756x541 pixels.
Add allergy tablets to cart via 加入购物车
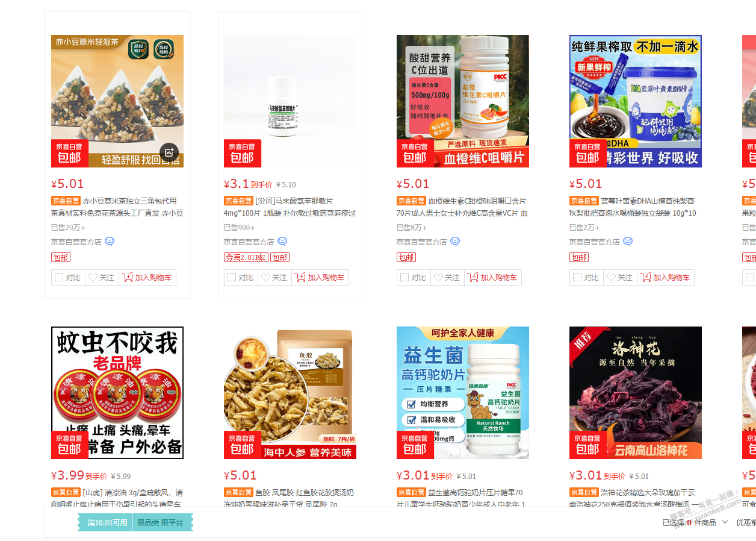pyautogui.click(x=320, y=277)
